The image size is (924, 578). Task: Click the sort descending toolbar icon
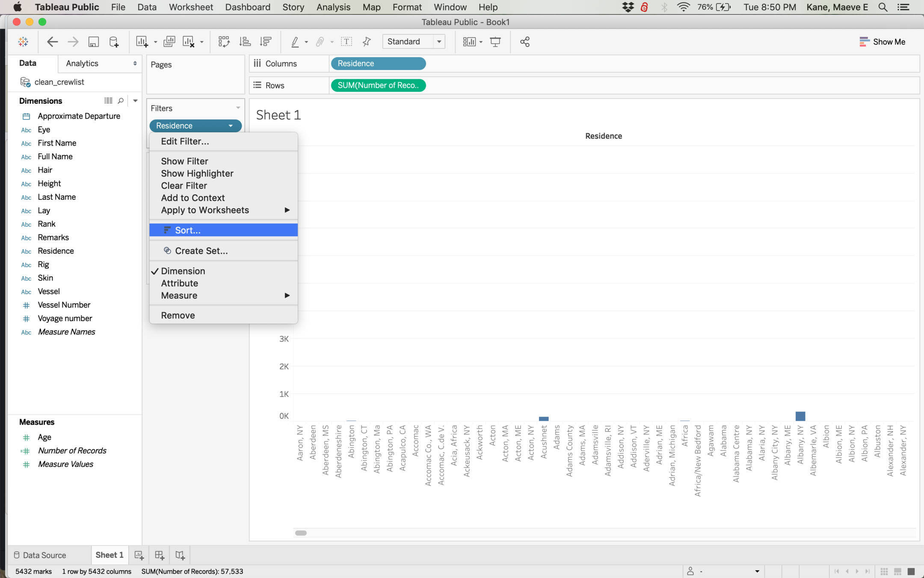(x=266, y=42)
